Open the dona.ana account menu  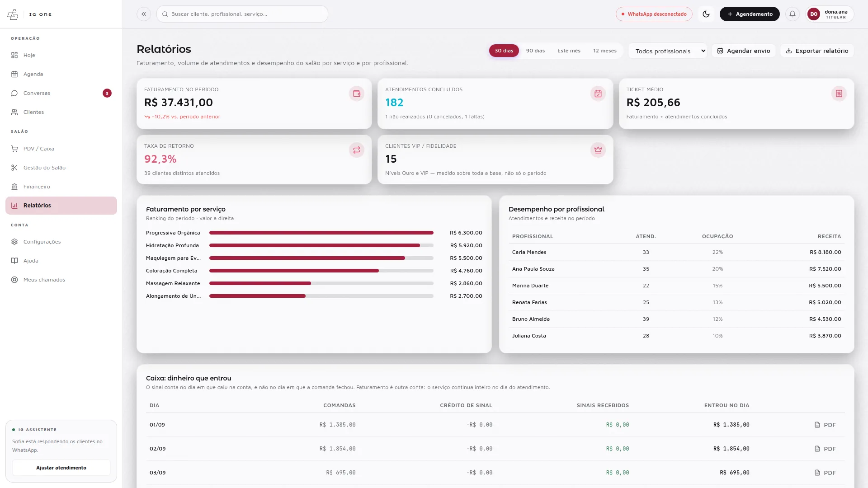coord(830,14)
